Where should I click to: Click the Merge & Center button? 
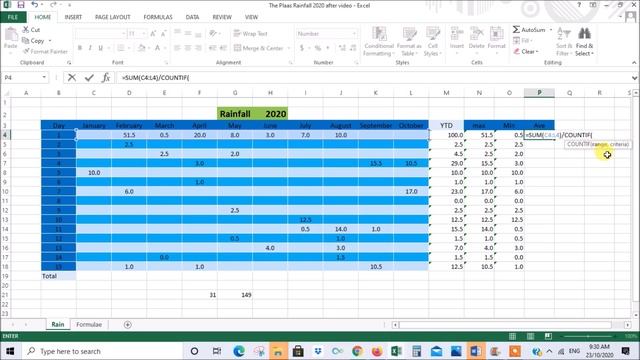point(259,48)
